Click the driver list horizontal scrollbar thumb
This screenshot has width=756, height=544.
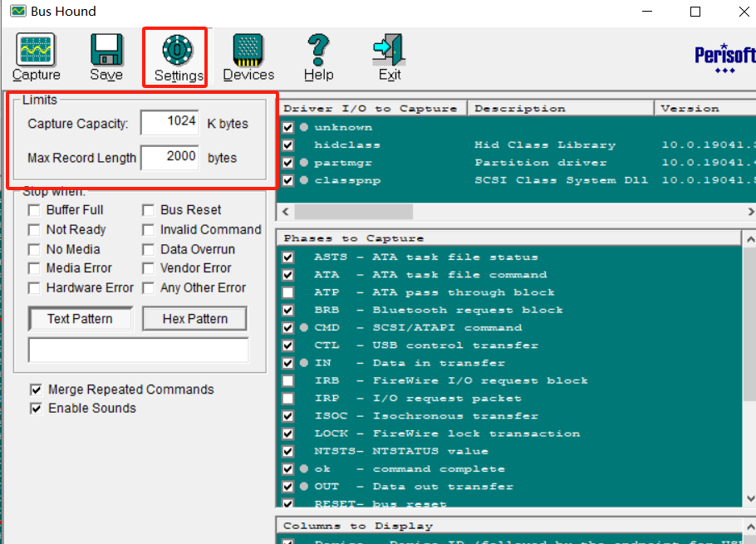tap(353, 212)
